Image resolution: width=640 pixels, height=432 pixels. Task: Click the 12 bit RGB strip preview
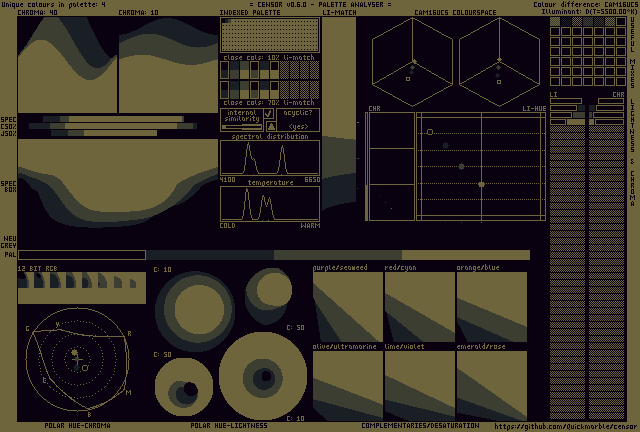click(82, 288)
